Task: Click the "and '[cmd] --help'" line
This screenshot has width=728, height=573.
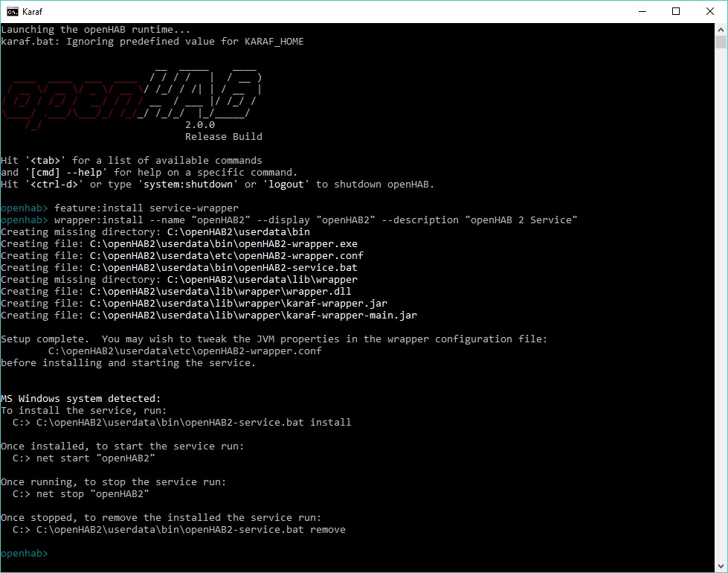Action: click(149, 173)
